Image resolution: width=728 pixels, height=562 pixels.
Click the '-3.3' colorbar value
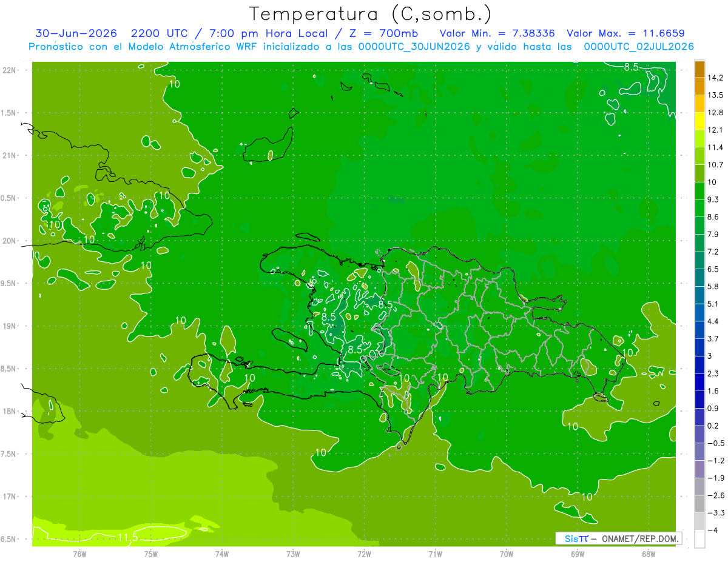click(716, 513)
